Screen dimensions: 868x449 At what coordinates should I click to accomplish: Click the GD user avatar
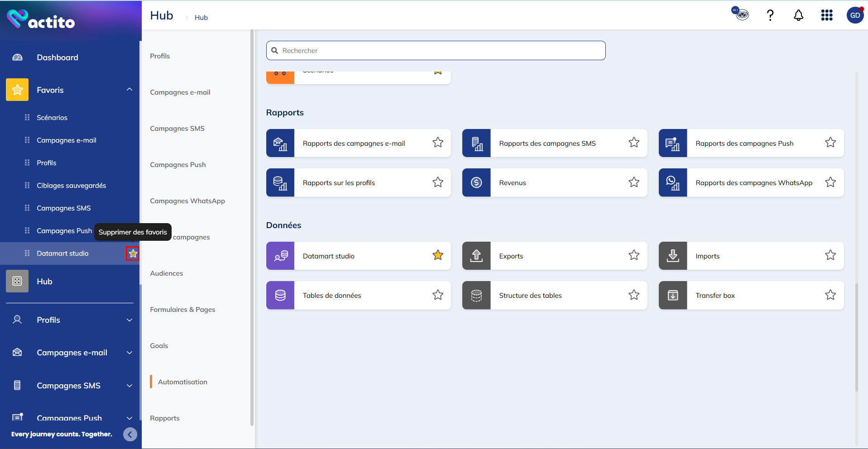[854, 15]
